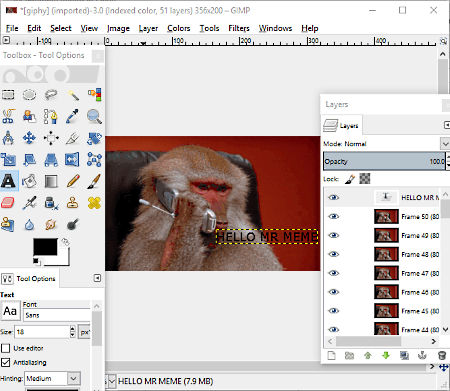Select the Rectangle Select tool

(x=8, y=95)
